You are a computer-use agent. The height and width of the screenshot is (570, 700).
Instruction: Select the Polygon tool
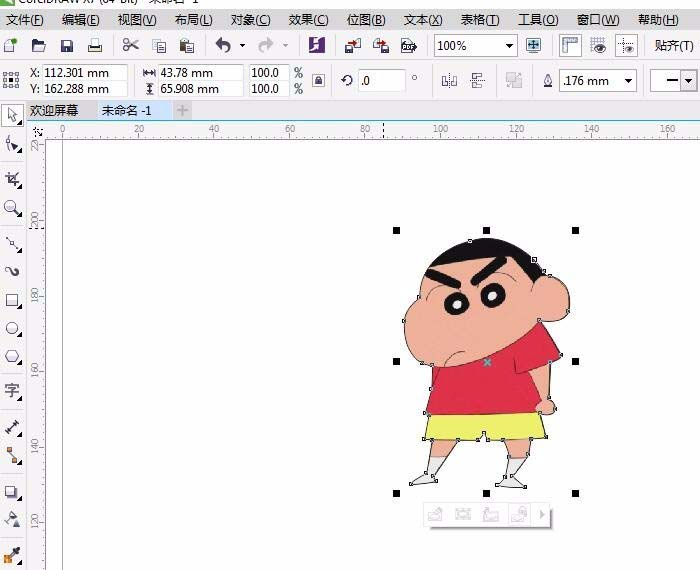pyautogui.click(x=12, y=357)
